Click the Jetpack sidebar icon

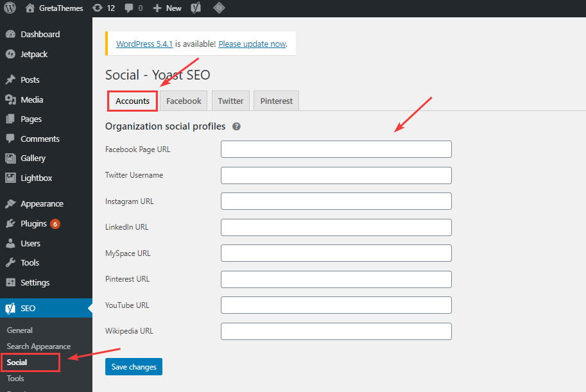[x=10, y=54]
